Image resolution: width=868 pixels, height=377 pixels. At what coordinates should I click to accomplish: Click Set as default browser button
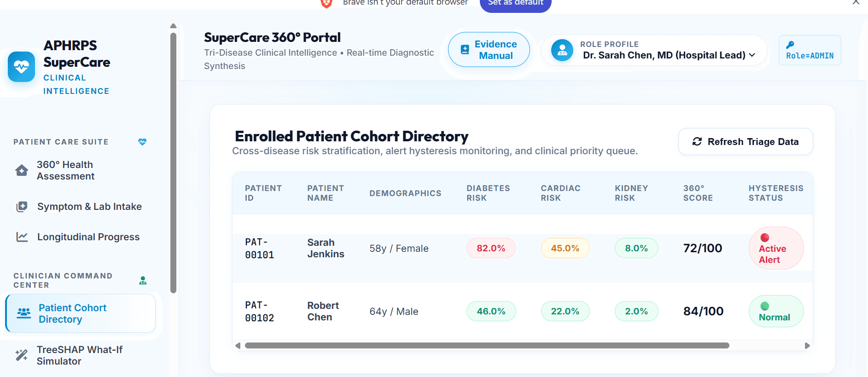pyautogui.click(x=516, y=4)
